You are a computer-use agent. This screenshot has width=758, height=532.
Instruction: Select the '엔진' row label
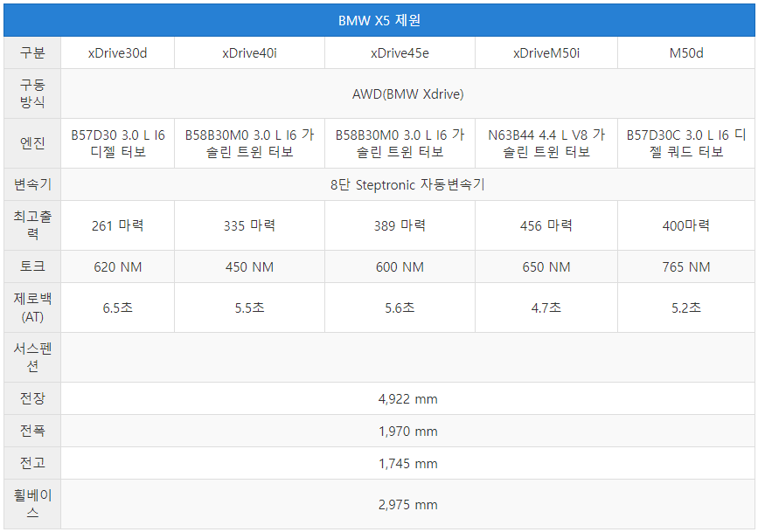pos(32,143)
